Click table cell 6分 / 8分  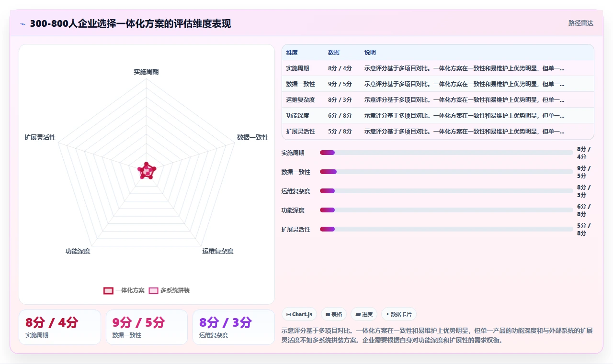tap(340, 116)
